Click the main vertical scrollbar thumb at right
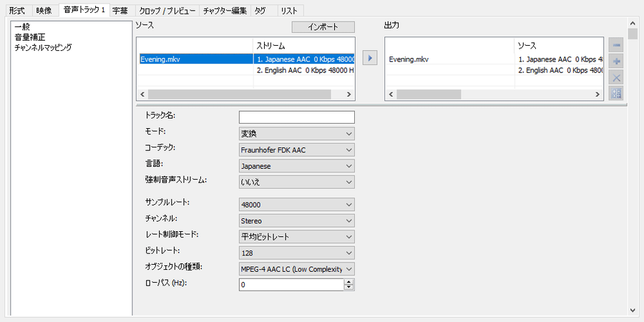644x322 pixels. 633,34
